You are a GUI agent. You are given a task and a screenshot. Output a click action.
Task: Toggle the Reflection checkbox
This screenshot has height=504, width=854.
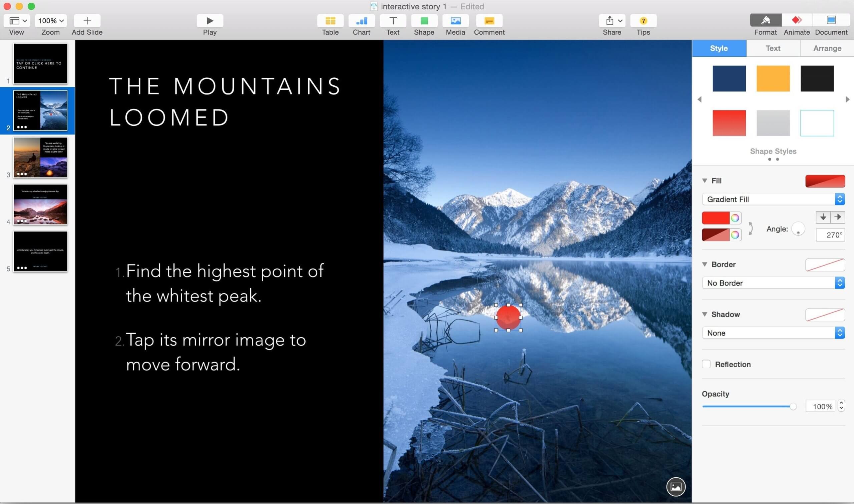[706, 364]
